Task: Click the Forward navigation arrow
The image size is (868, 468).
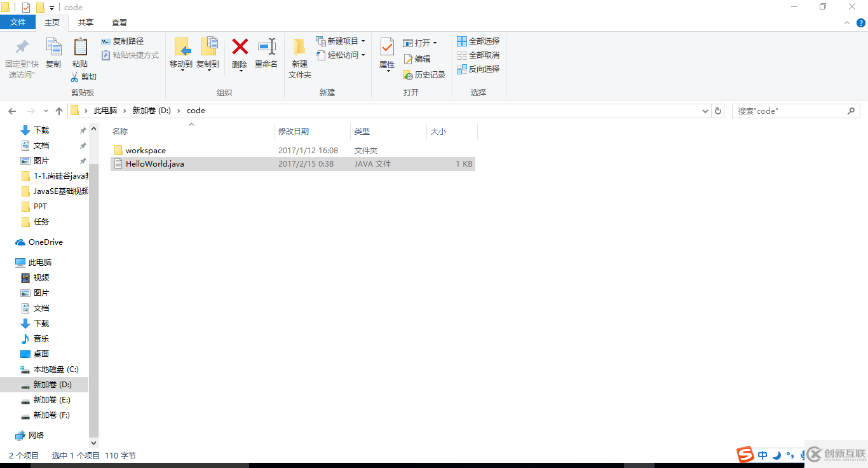Action: 31,111
